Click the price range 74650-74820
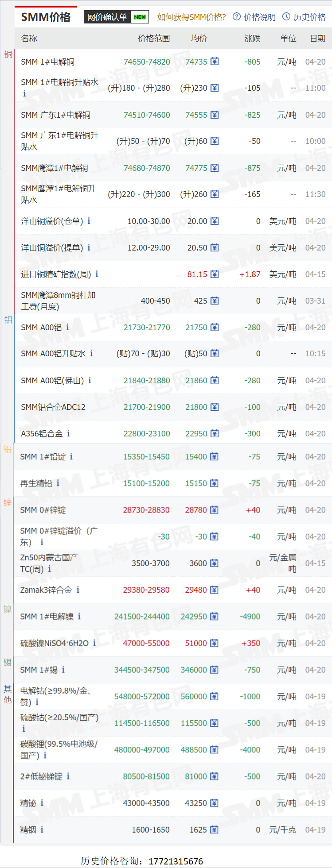 click(147, 62)
